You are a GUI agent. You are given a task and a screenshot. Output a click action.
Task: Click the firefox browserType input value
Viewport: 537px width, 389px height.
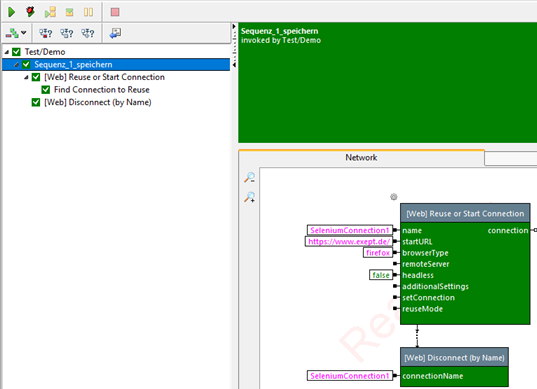click(x=378, y=253)
